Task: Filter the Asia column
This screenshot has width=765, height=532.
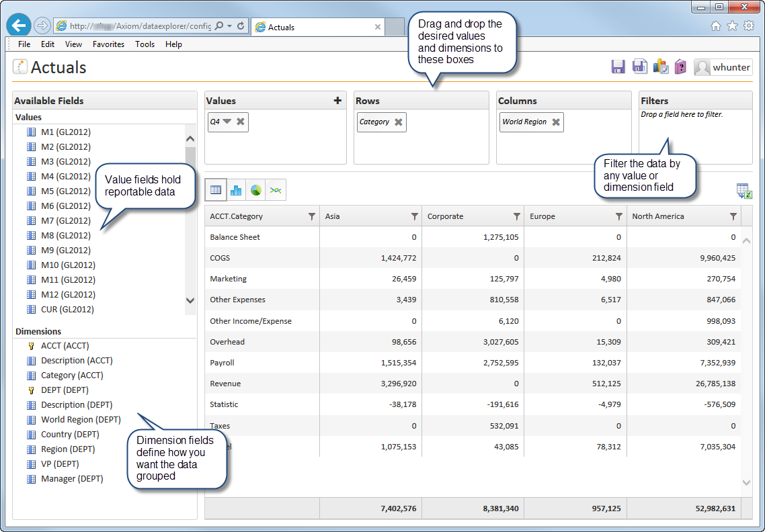Action: point(414,216)
